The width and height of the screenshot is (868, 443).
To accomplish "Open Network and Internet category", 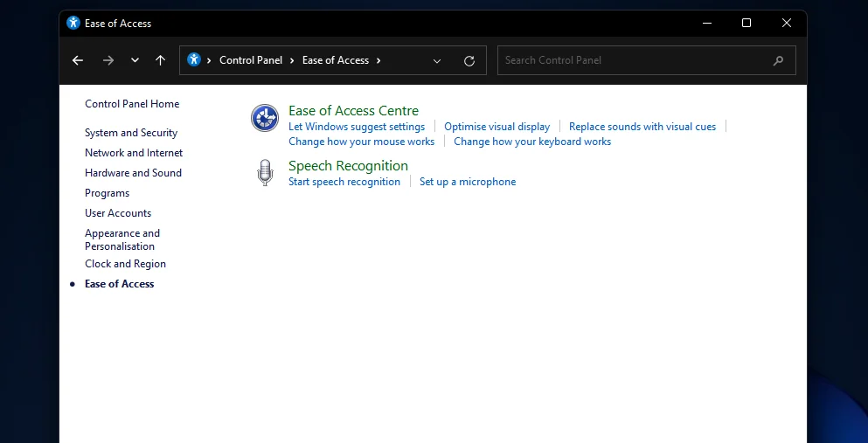I will coord(134,153).
